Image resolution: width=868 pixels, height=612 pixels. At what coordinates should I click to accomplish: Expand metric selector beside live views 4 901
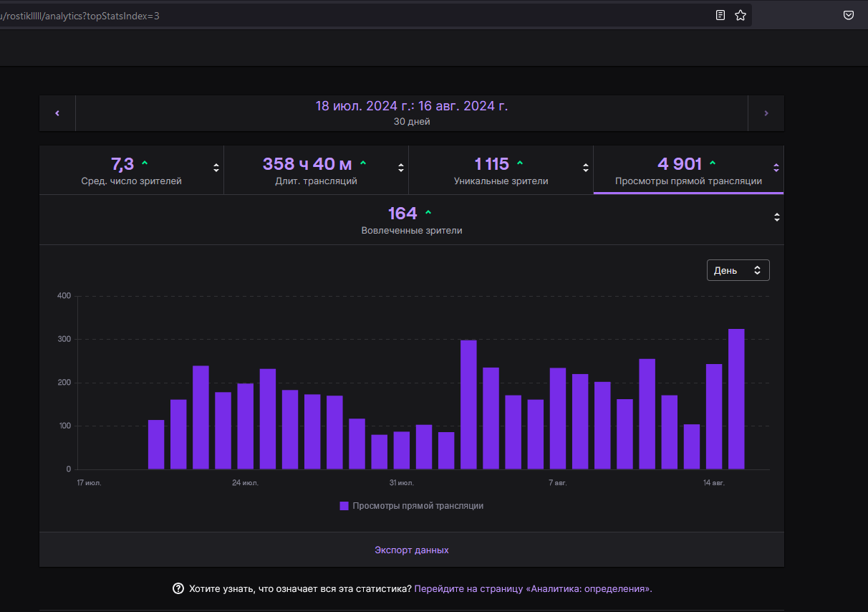point(776,168)
